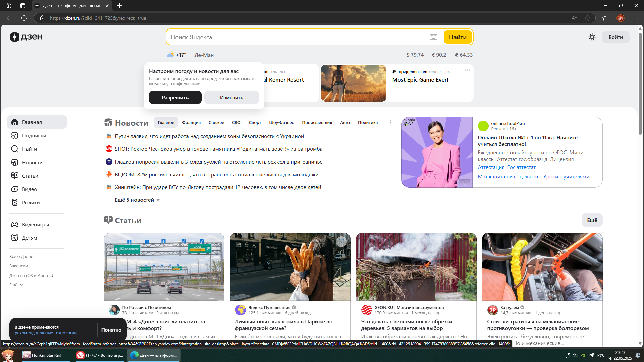Open Видео in the sidebar
The height and width of the screenshot is (362, 644).
point(37,189)
